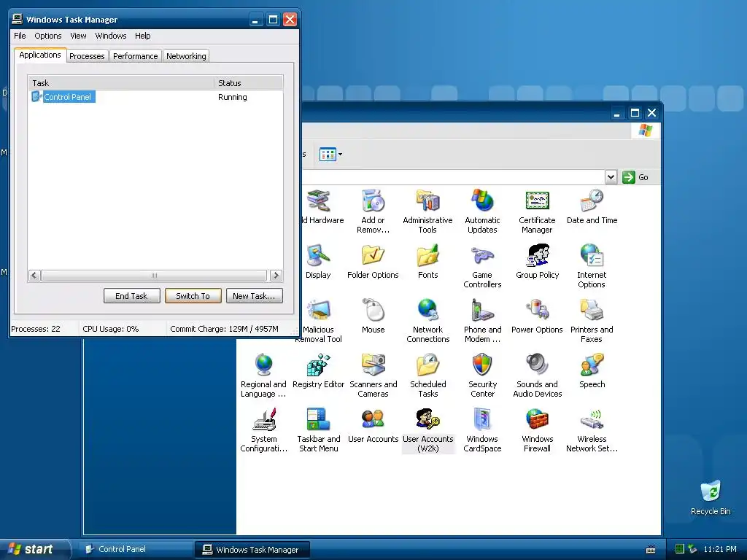The image size is (747, 560).
Task: Open Windows menu in Task Manager
Action: 111,36
